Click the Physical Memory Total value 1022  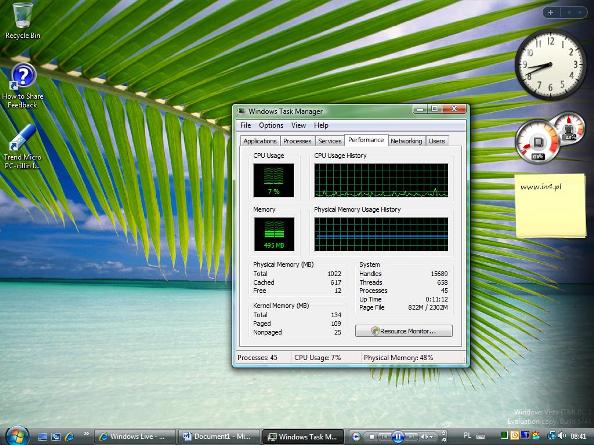334,273
